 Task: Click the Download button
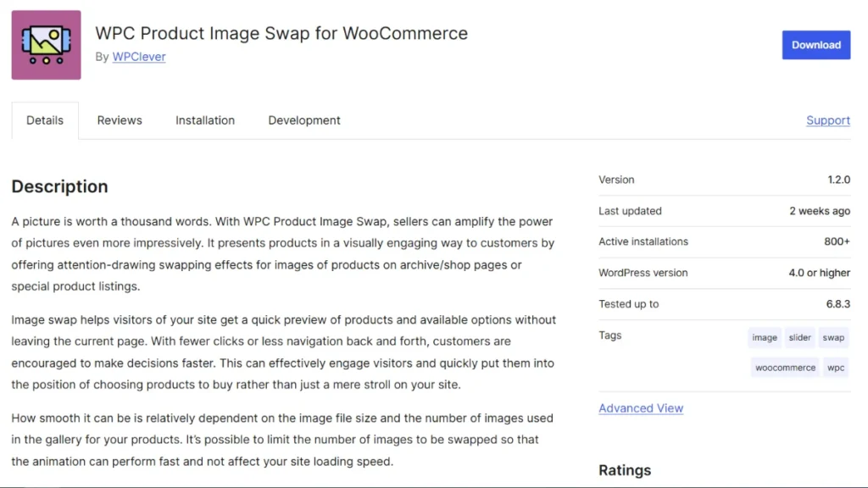pos(815,44)
